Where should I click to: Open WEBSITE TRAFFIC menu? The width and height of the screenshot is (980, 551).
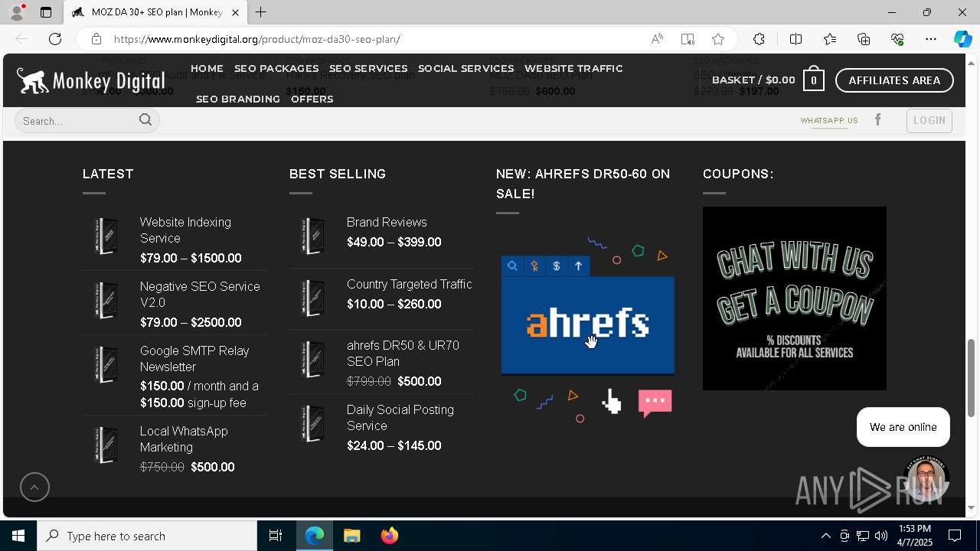(573, 68)
